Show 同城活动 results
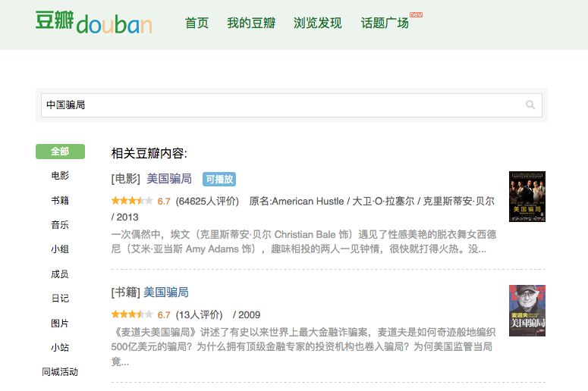The image size is (588, 391). point(60,372)
